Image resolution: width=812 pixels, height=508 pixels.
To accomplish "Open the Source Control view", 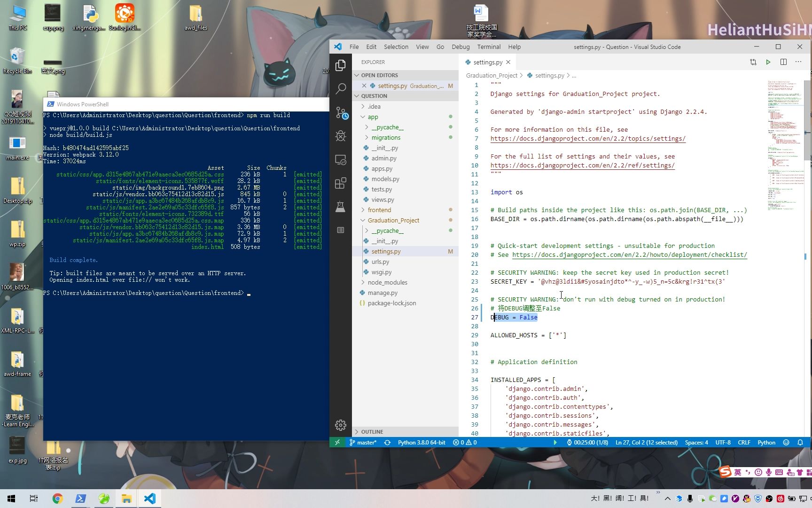I will [341, 113].
